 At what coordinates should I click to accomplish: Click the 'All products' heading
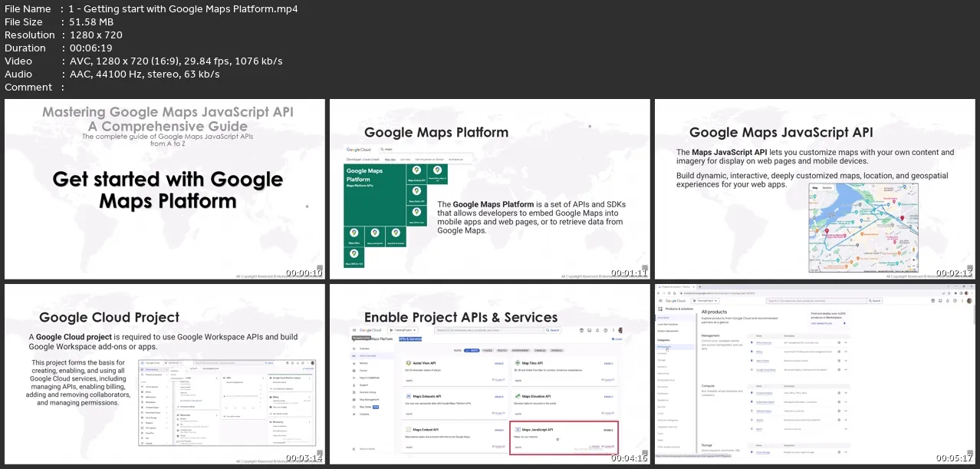(x=714, y=312)
